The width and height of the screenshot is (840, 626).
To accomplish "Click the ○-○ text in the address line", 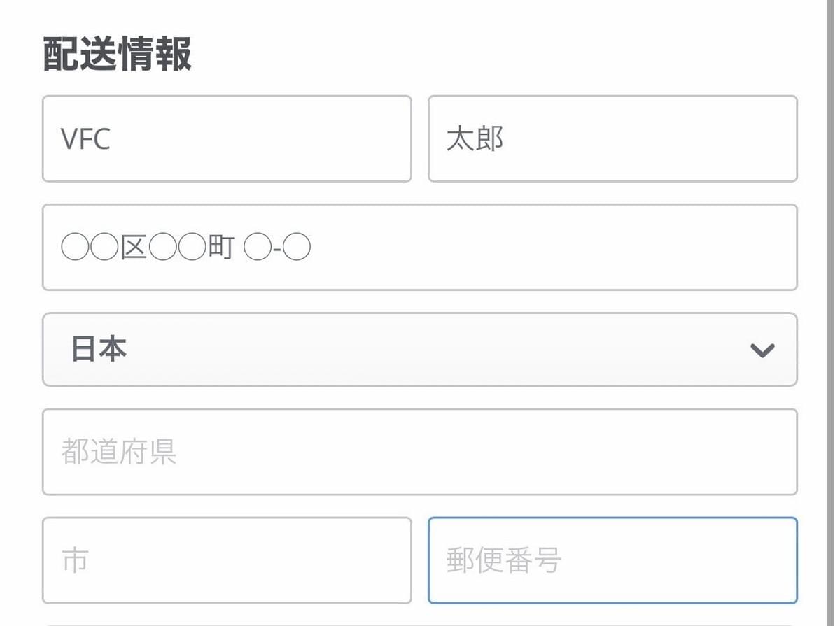I will pyautogui.click(x=277, y=248).
